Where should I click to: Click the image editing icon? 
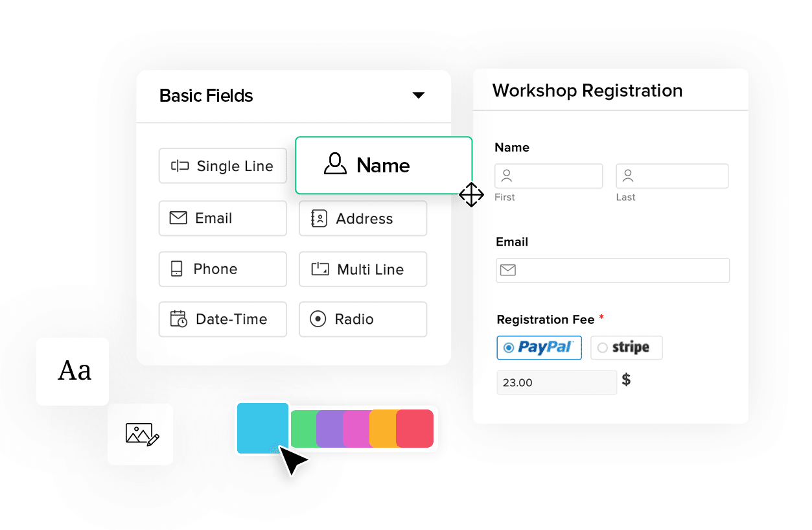[141, 435]
